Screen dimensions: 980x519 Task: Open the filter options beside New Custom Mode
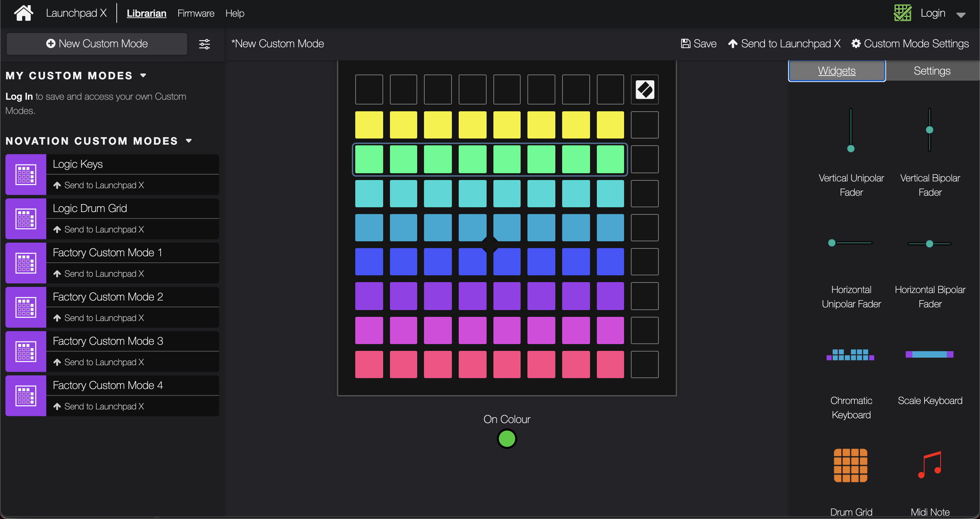(204, 44)
